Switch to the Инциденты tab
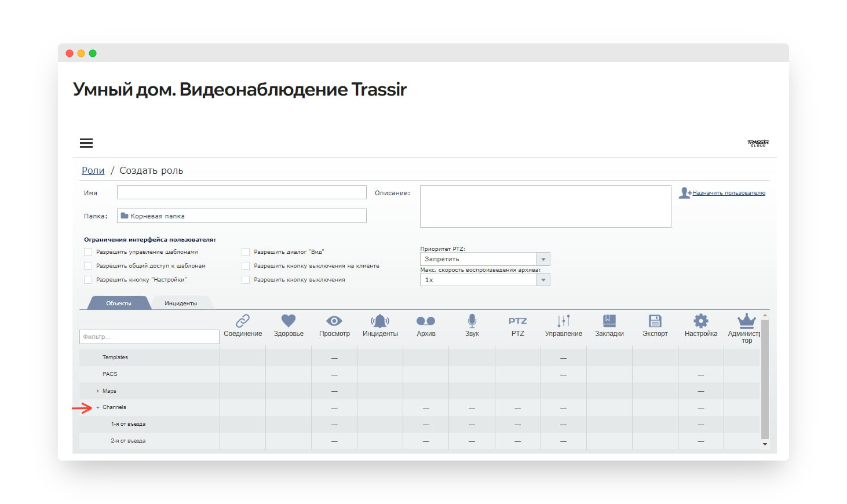 pyautogui.click(x=181, y=303)
